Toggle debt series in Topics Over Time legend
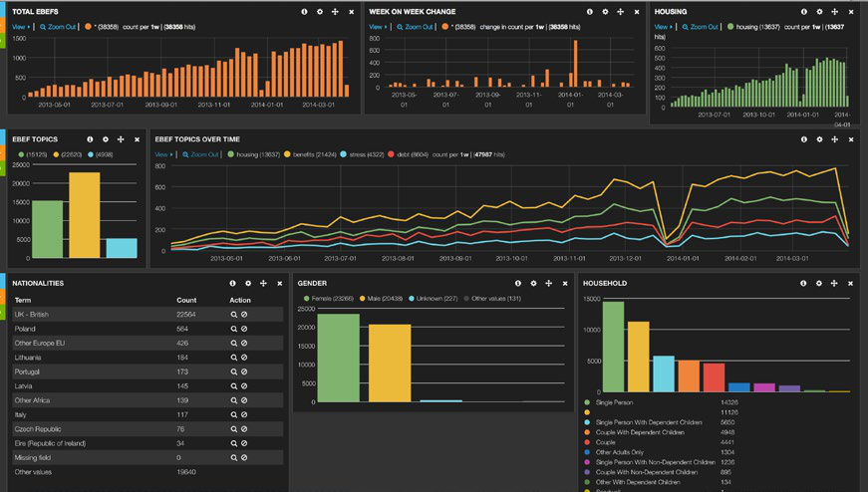Screen dimensions: 868x492 coord(408,154)
